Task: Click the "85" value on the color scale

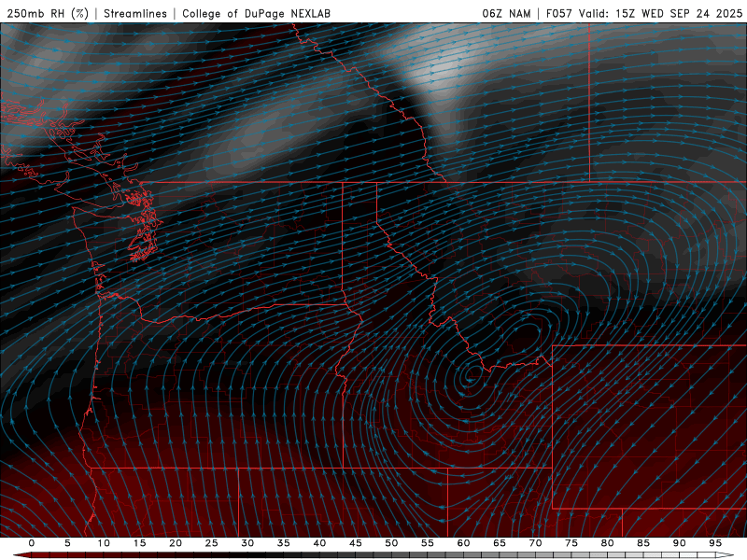Action: coord(643,543)
